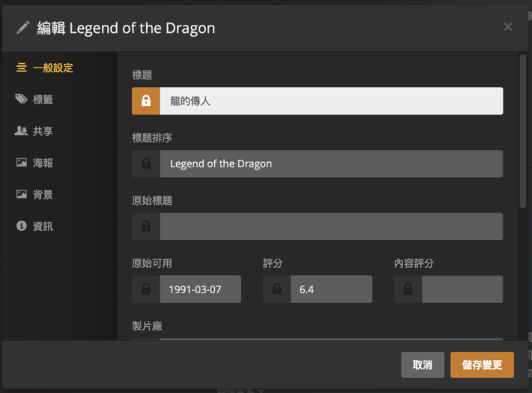Toggle the lock for 原始標題 field

pyautogui.click(x=146, y=226)
